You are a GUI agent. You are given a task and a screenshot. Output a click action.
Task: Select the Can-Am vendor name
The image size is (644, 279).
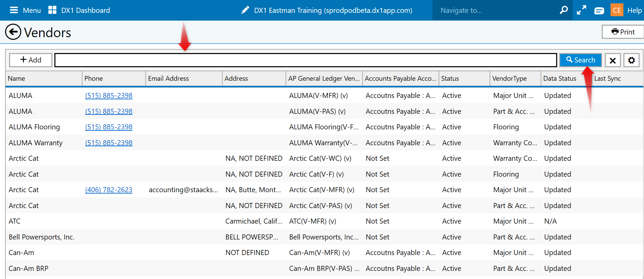[x=21, y=253]
